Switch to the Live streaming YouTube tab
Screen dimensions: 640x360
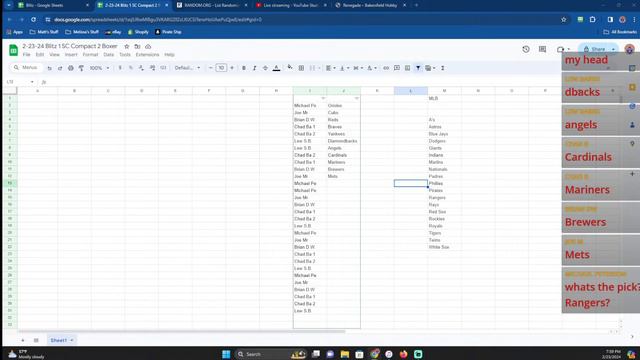tap(291, 5)
